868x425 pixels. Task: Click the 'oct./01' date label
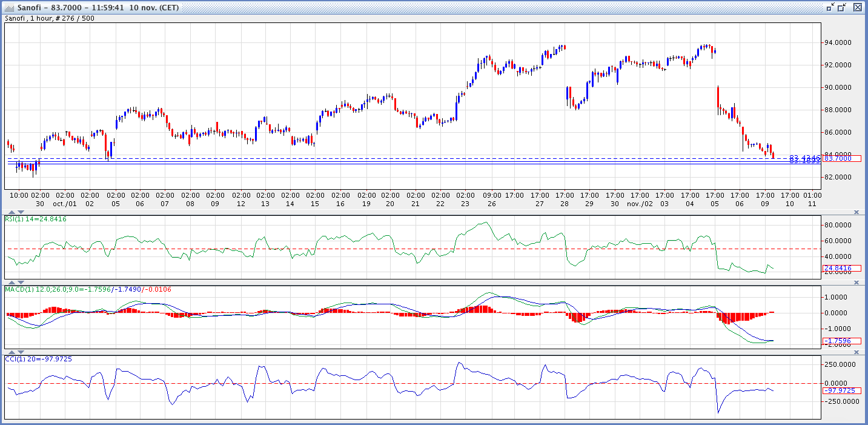65,204
